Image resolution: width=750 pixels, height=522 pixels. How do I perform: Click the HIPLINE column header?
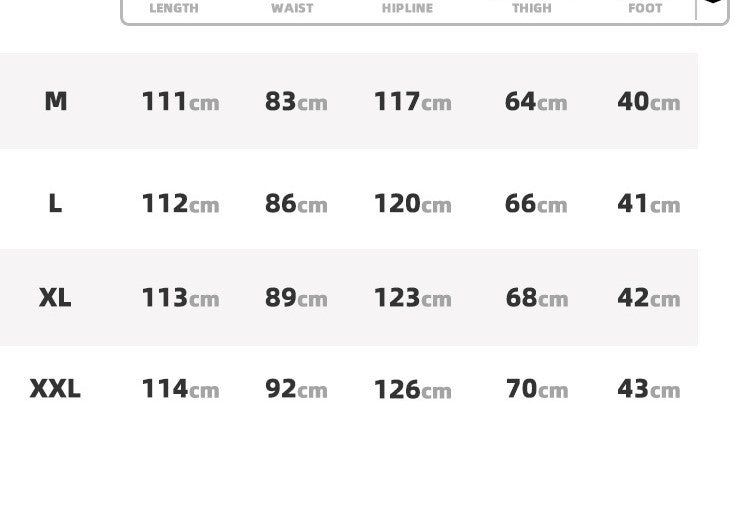407,8
